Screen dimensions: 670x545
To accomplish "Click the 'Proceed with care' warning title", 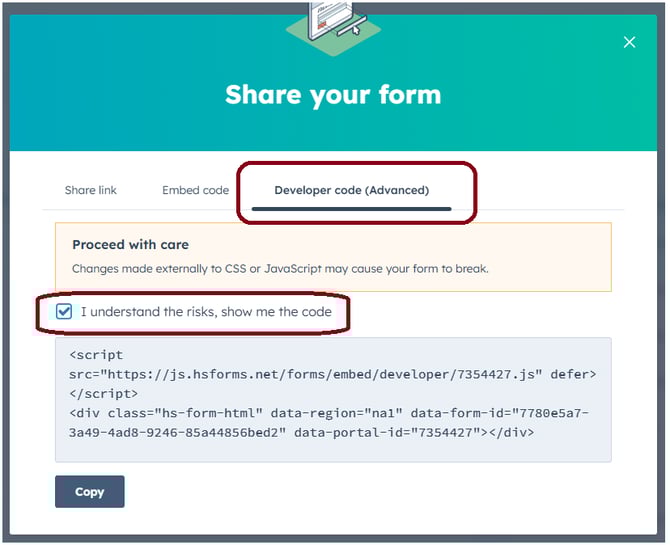I will click(130, 244).
